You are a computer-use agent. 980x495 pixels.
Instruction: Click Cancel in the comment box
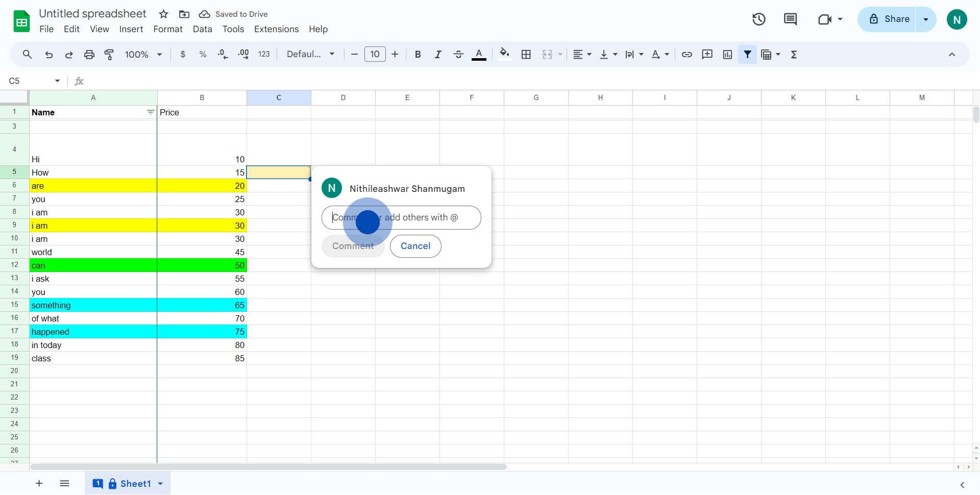[415, 246]
